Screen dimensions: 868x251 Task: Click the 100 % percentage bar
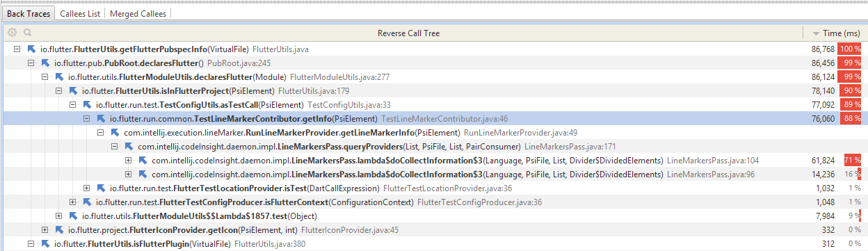850,49
